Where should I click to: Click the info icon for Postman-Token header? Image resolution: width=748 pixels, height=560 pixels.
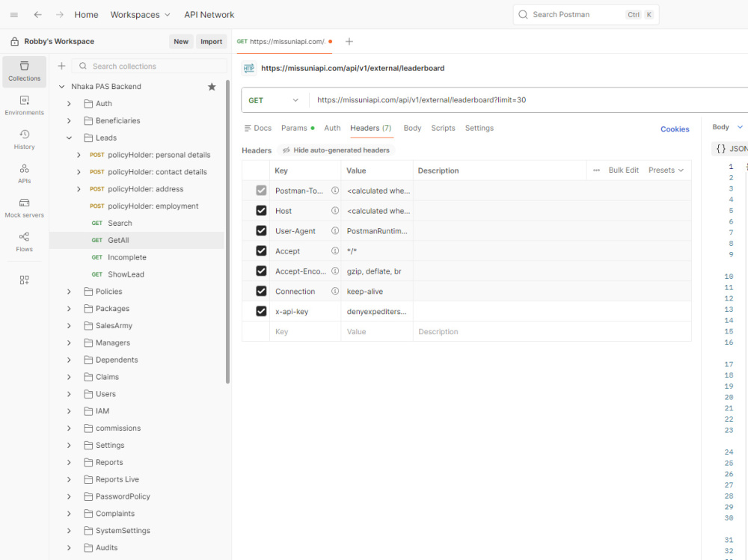335,191
